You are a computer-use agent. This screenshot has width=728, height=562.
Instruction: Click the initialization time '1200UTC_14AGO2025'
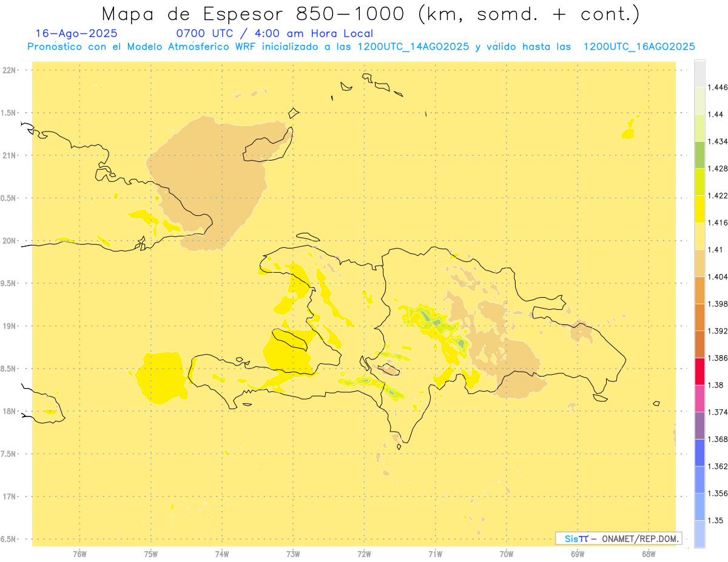click(413, 47)
